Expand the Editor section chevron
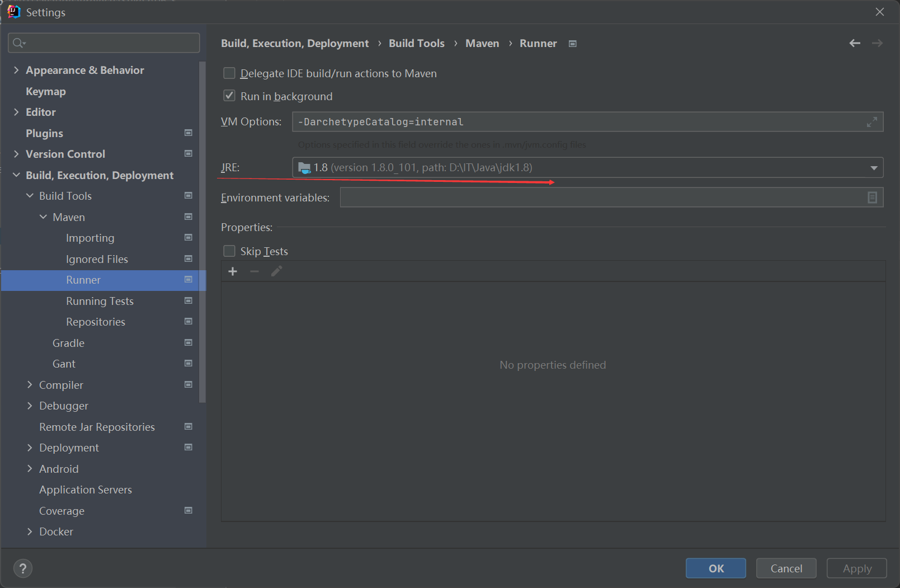The width and height of the screenshot is (900, 588). click(16, 112)
